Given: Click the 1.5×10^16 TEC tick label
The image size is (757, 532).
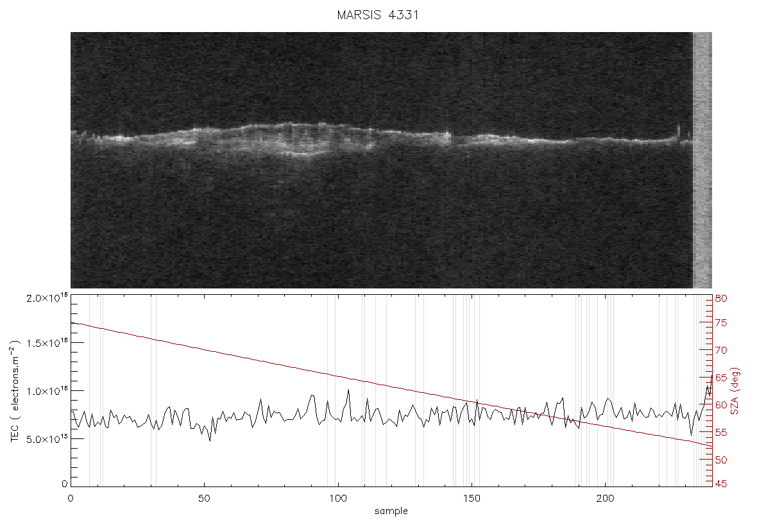Looking at the screenshot, I should (47, 342).
